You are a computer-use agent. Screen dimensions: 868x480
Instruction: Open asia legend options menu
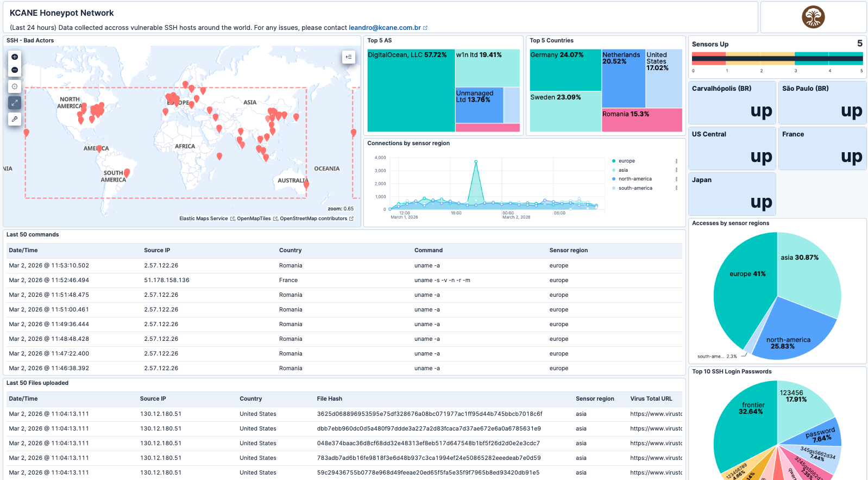[x=676, y=170]
